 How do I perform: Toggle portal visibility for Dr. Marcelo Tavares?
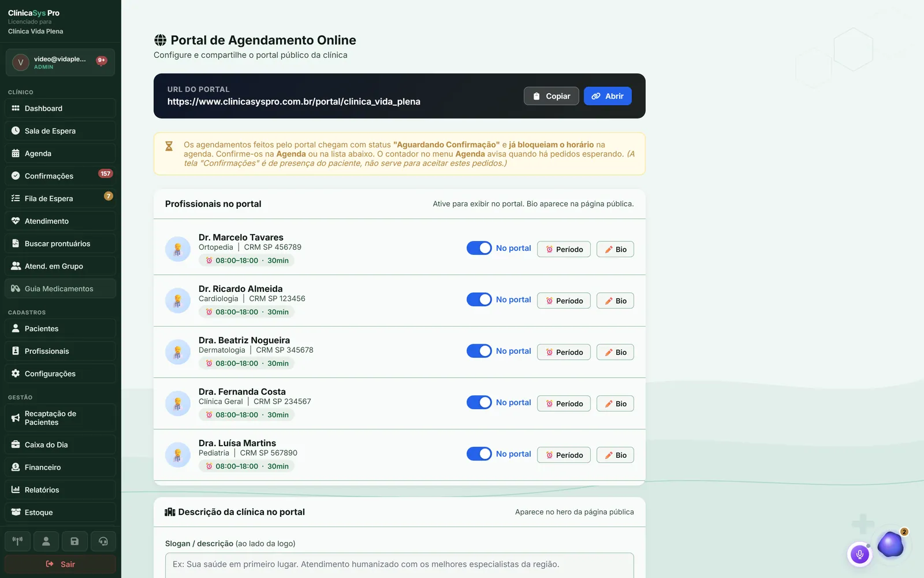(479, 248)
